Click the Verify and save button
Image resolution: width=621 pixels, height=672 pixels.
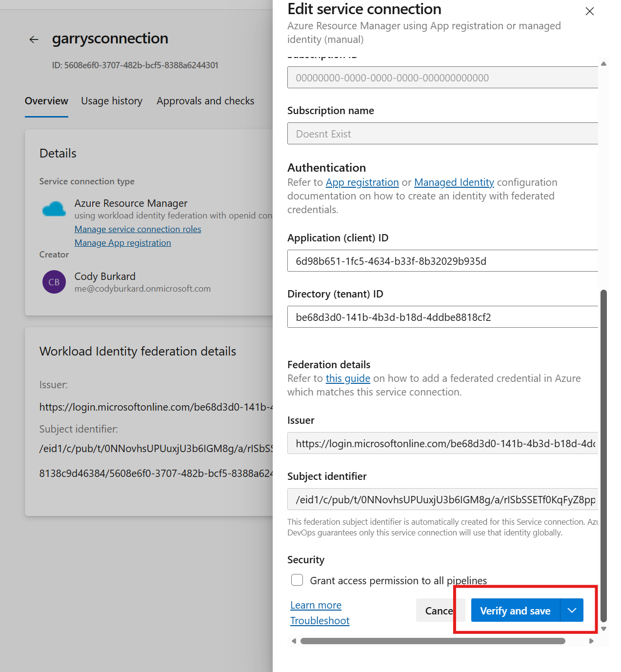coord(515,611)
